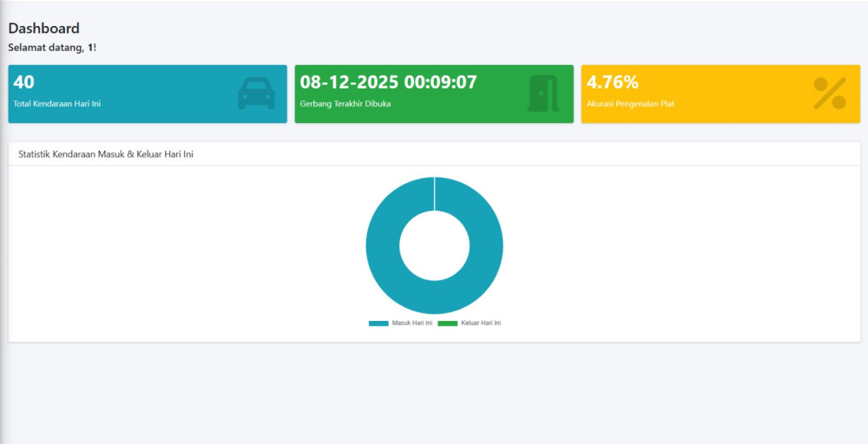Click the 4.76% accuracy value
Viewport: 868px width, 444px height.
pos(613,82)
